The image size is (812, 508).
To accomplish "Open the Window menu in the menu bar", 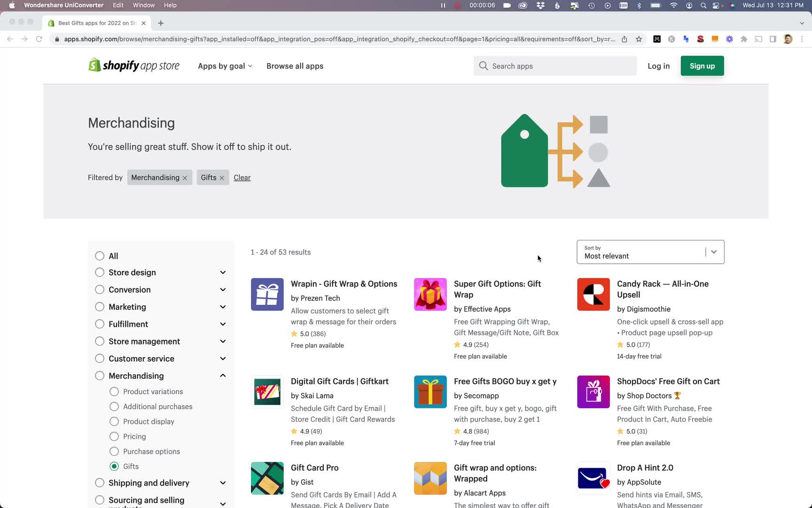I will coord(144,5).
